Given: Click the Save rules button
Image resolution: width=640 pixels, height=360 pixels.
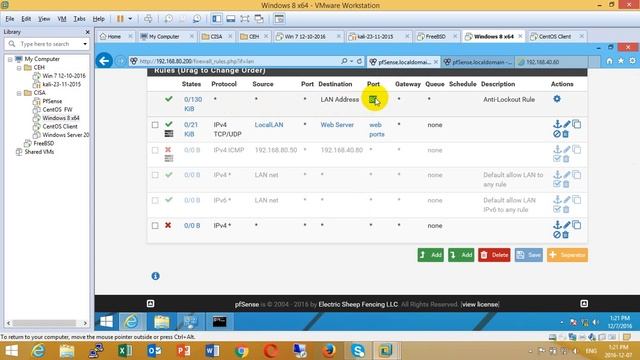Looking at the screenshot, I should 529,255.
